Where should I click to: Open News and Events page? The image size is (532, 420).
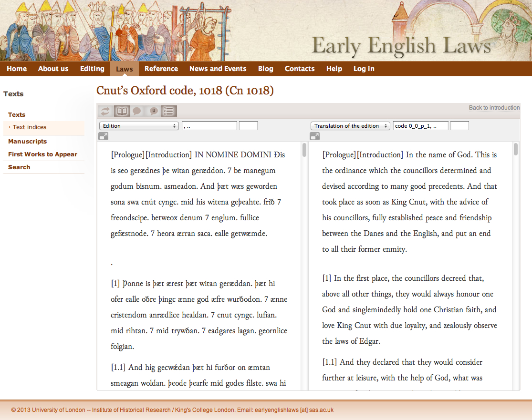coord(218,69)
